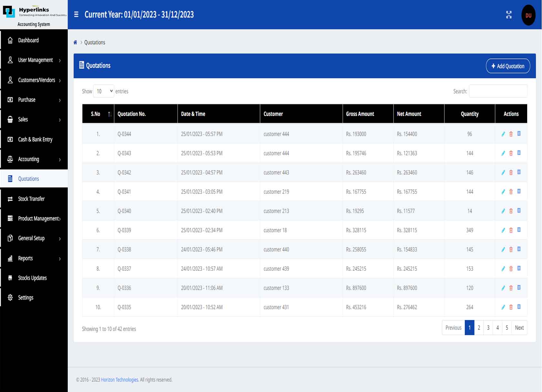542x392 pixels.
Task: Open document view for quotation Q-0342
Action: 519,172
